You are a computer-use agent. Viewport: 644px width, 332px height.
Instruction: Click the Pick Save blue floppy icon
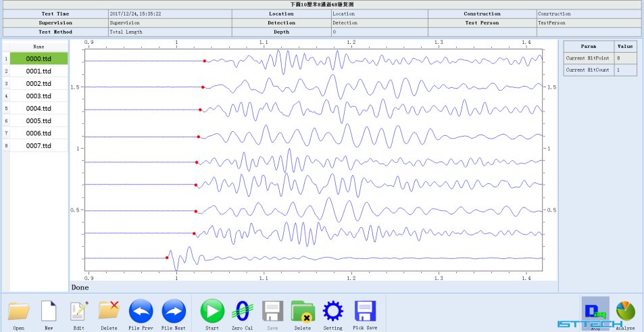(365, 311)
